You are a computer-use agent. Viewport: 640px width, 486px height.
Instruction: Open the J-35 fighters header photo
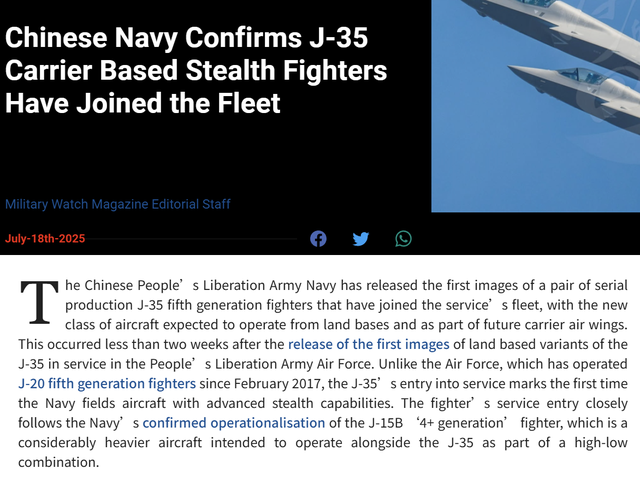coord(536,106)
